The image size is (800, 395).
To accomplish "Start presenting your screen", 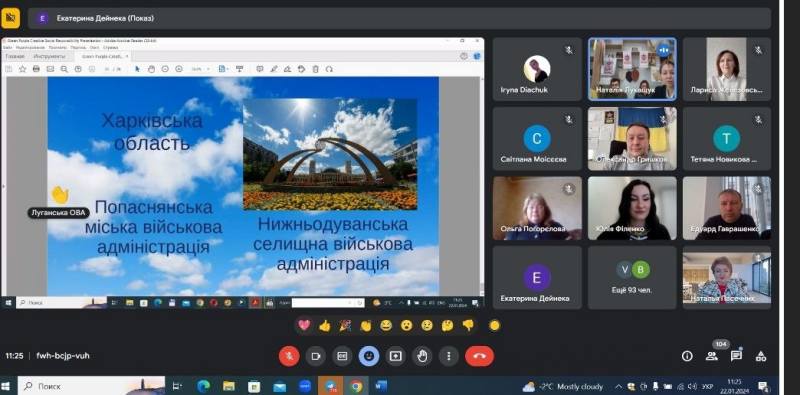I will 395,356.
